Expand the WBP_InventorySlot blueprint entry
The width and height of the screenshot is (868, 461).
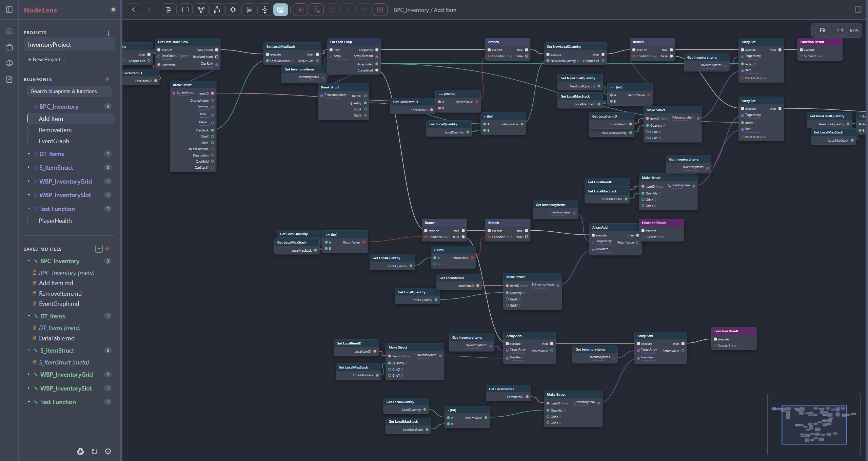pyautogui.click(x=29, y=195)
